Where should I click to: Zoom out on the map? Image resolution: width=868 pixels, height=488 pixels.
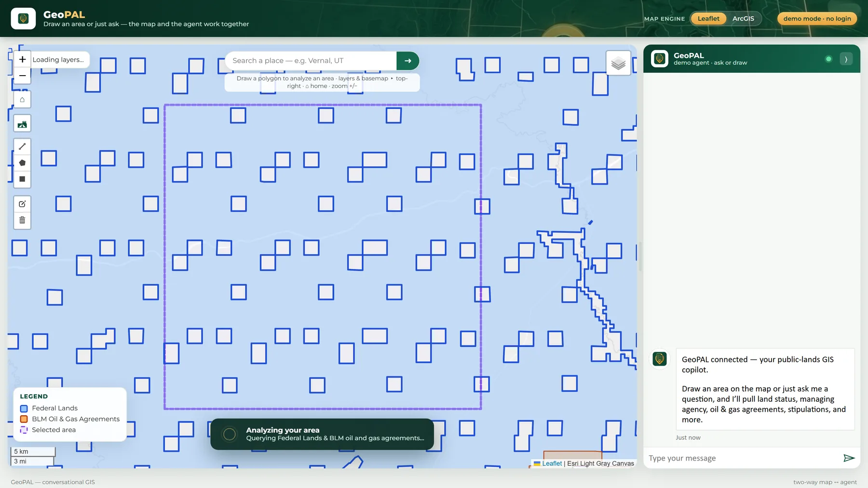point(22,76)
